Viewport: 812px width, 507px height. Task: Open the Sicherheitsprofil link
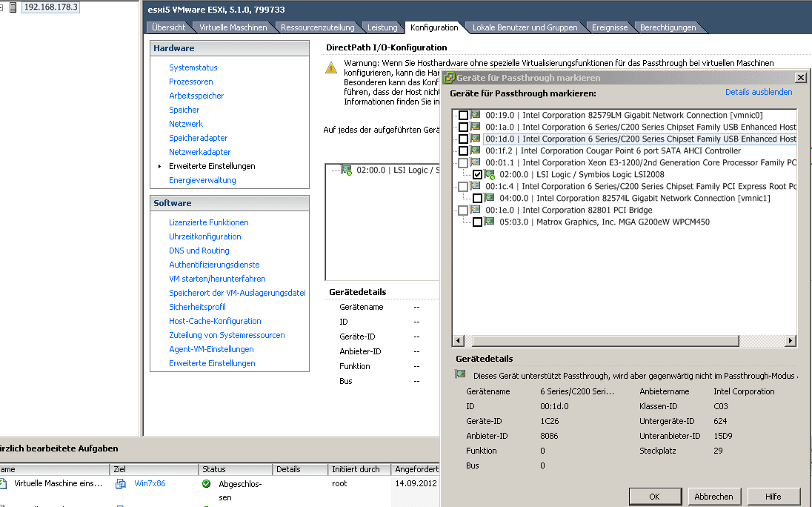(197, 307)
